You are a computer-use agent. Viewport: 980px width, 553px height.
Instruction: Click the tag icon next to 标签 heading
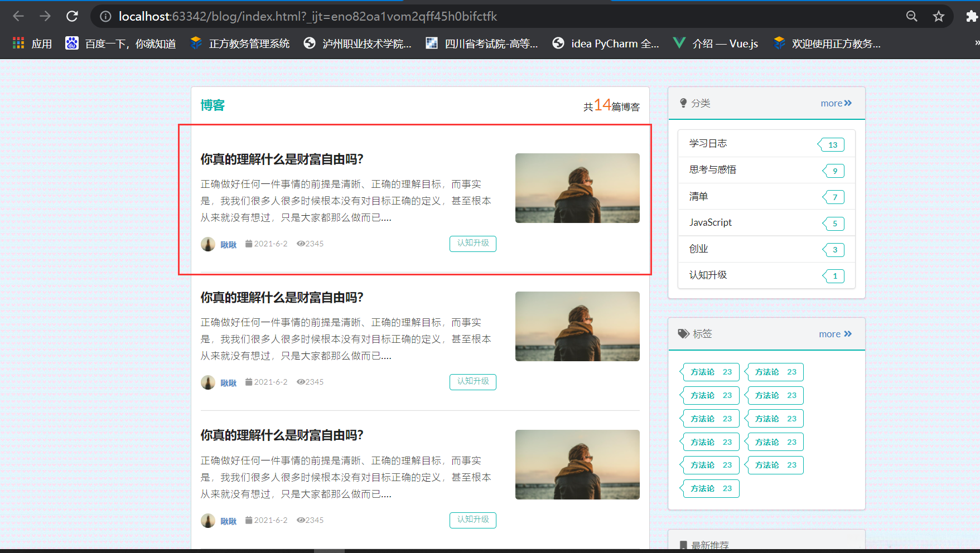coord(683,333)
